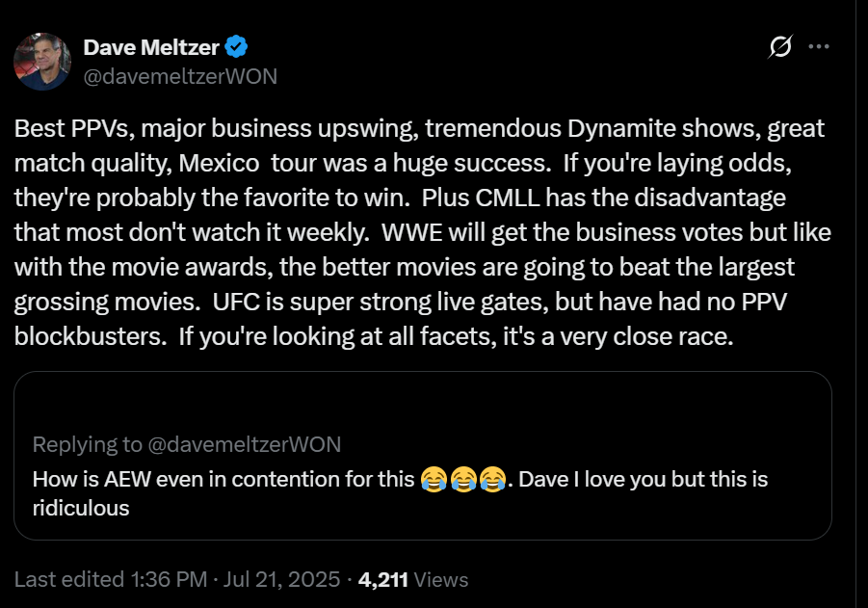
Task: Click the word "ridiculous" in the quoted reply
Action: 81,508
